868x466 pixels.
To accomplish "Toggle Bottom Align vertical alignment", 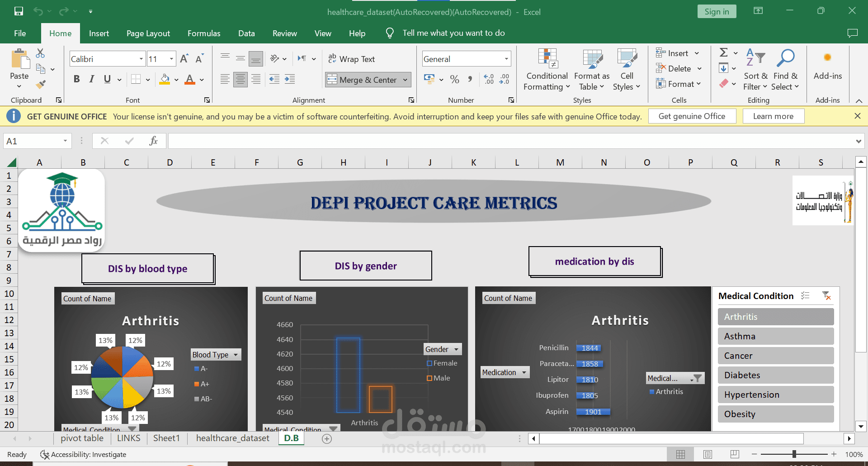I will point(256,59).
